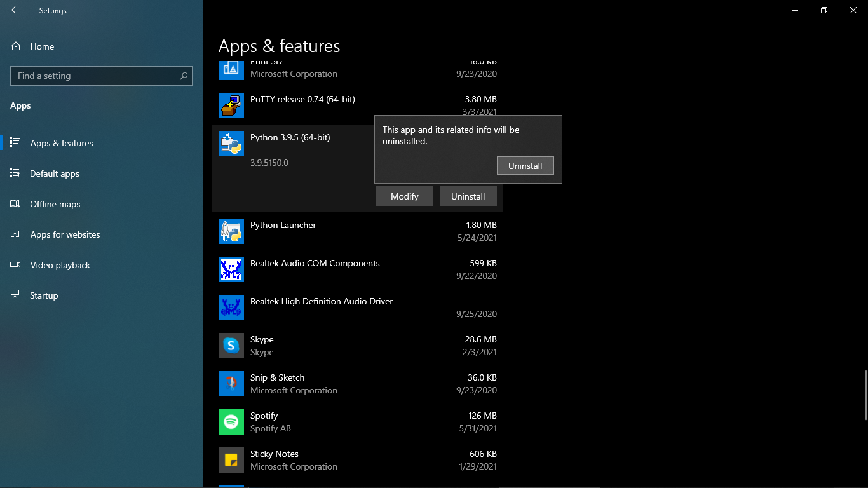The width and height of the screenshot is (868, 488).
Task: Select the PuTTY app icon
Action: tap(231, 105)
